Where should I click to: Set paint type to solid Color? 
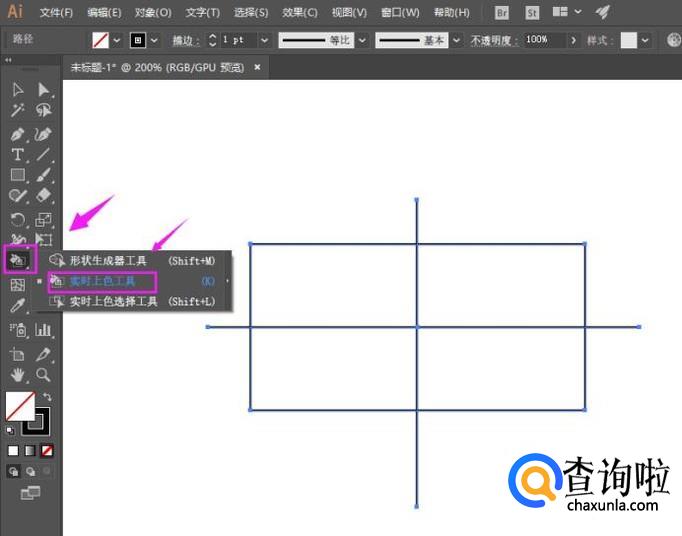[13, 451]
